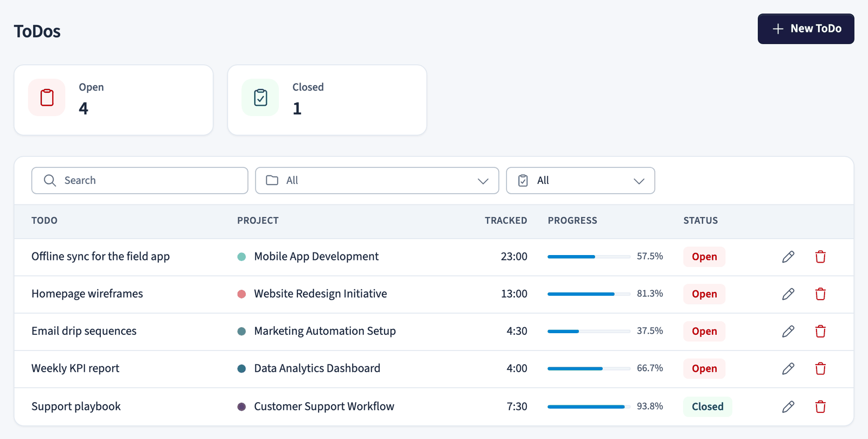
Task: Click the PROGRESS column header
Action: (x=572, y=221)
